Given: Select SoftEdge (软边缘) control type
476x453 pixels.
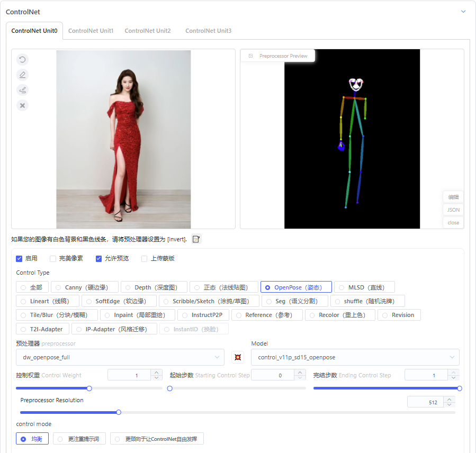Looking at the screenshot, I should tap(119, 301).
